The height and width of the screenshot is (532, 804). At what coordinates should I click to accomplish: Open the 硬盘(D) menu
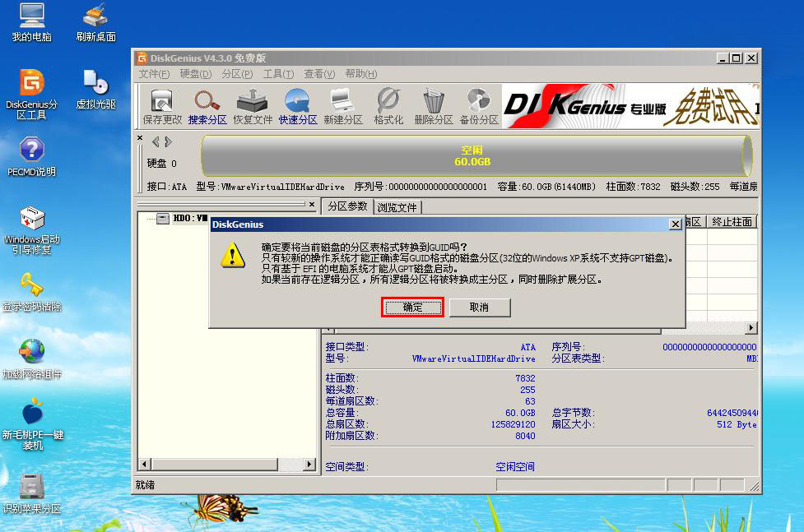pyautogui.click(x=195, y=74)
